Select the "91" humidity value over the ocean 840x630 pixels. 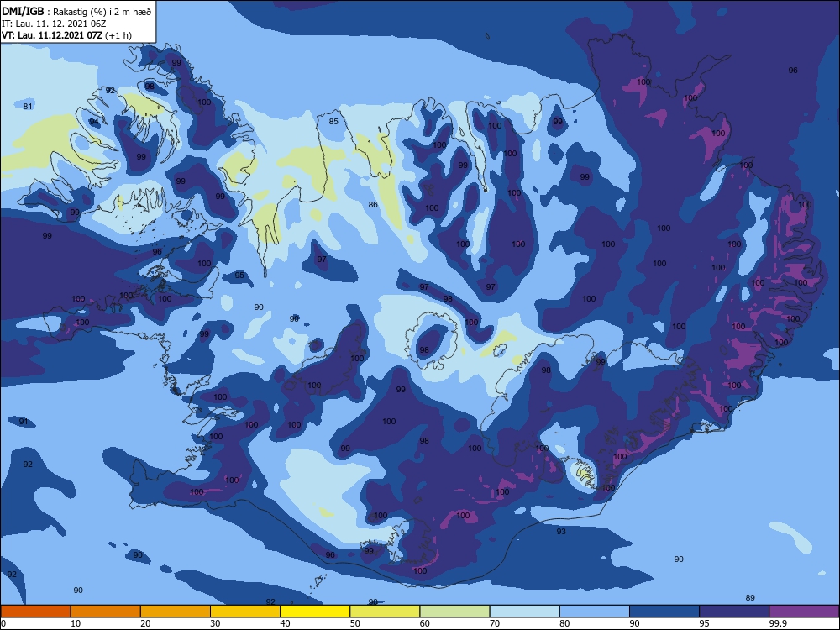pyautogui.click(x=24, y=422)
